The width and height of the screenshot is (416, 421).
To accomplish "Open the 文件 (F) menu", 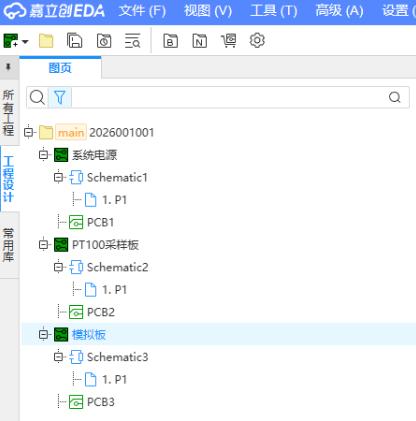I will (142, 11).
